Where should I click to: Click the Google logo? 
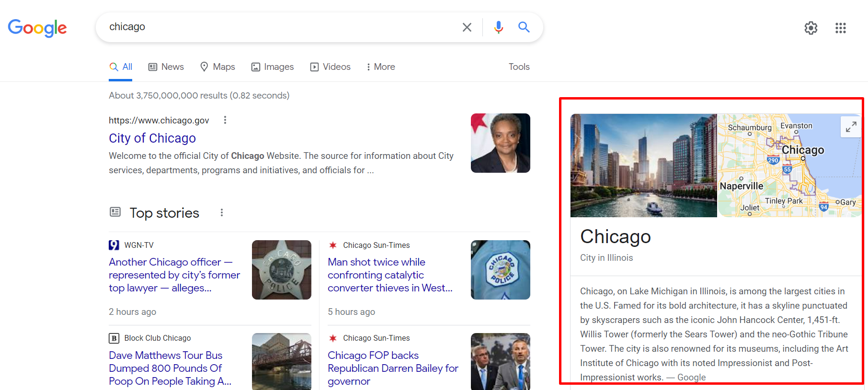37,28
